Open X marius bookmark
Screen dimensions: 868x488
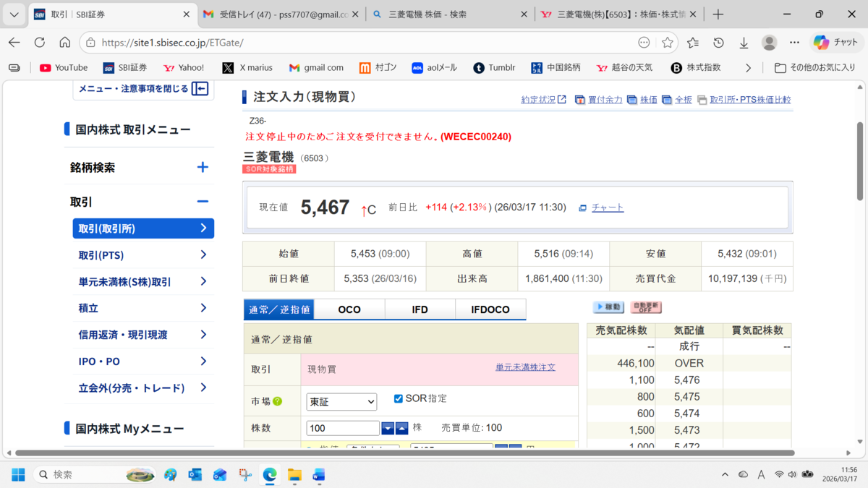(247, 67)
